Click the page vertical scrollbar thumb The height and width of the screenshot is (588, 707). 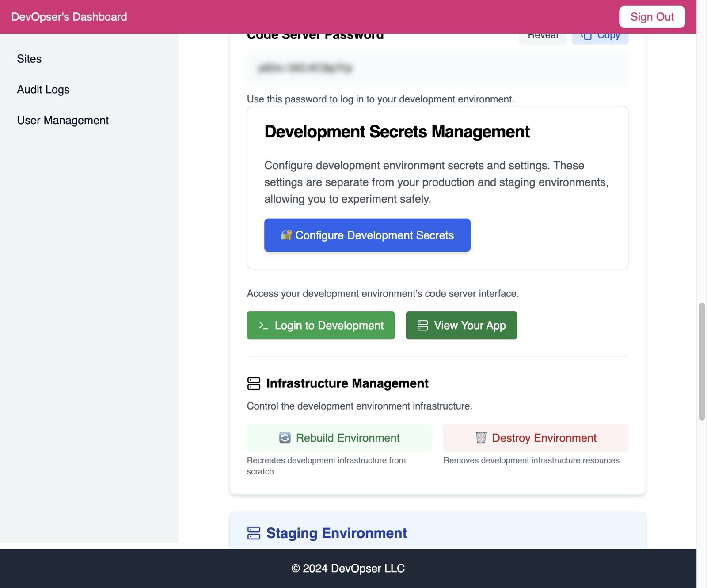(701, 361)
